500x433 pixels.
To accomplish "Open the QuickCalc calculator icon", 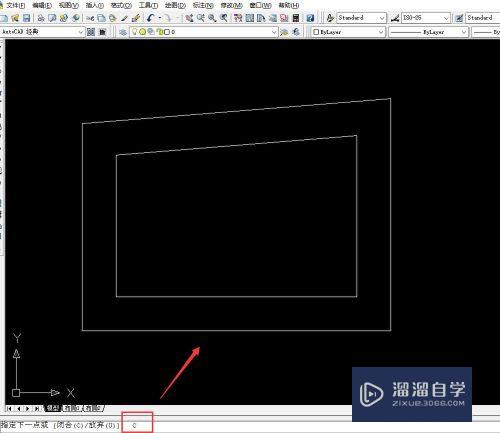I will pyautogui.click(x=296, y=18).
